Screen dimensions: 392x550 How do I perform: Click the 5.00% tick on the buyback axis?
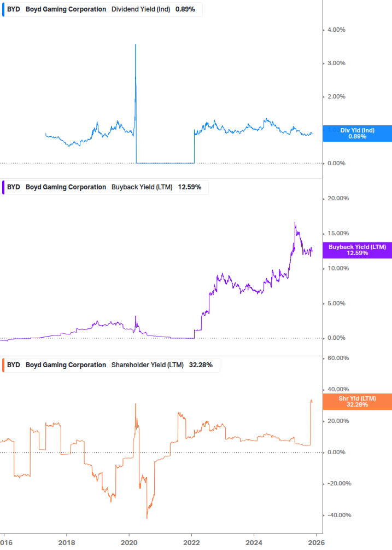click(x=336, y=303)
